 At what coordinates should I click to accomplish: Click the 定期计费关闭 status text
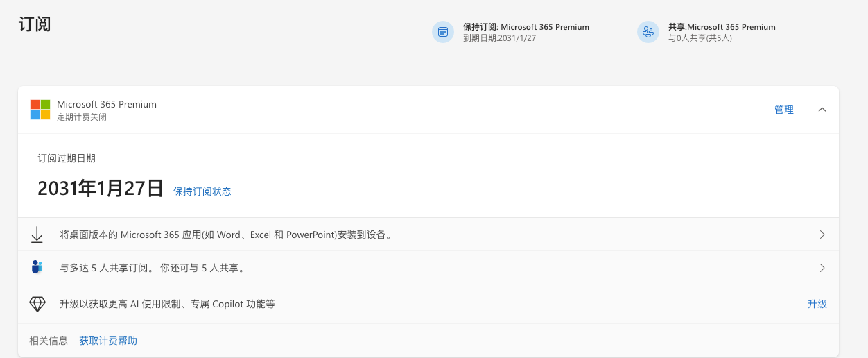point(82,117)
